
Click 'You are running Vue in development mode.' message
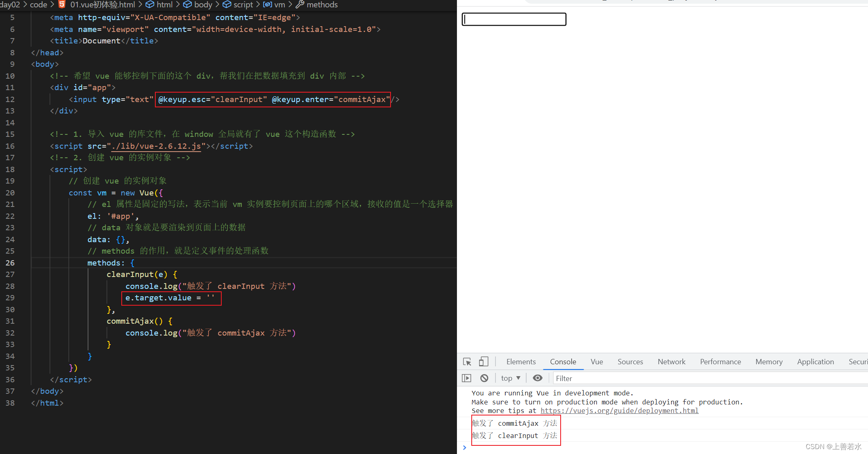[552, 393]
